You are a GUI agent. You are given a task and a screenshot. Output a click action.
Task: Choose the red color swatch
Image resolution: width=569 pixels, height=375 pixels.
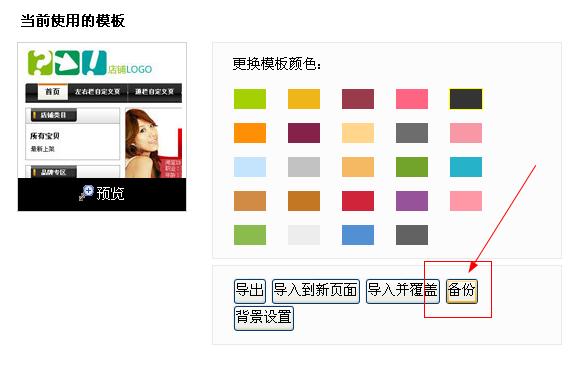[x=358, y=201]
